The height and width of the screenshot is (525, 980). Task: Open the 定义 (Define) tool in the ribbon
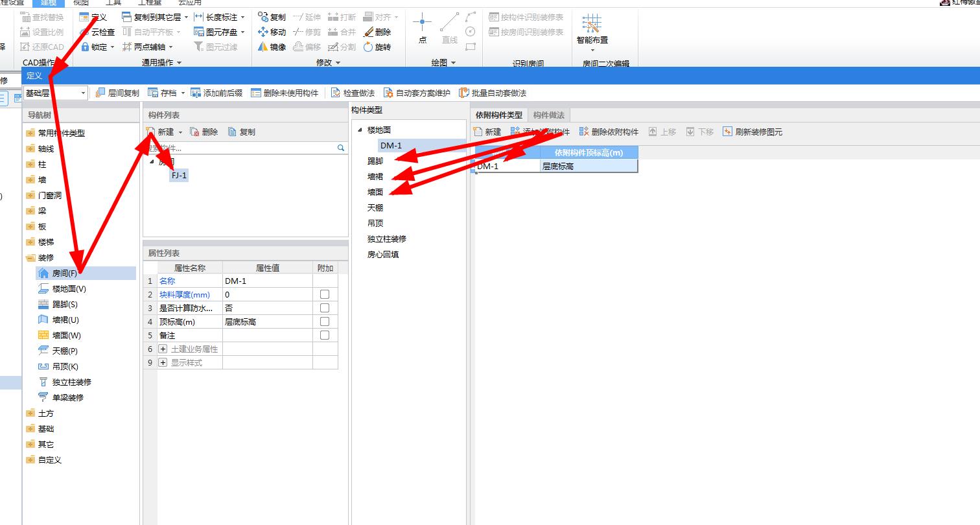tap(93, 17)
